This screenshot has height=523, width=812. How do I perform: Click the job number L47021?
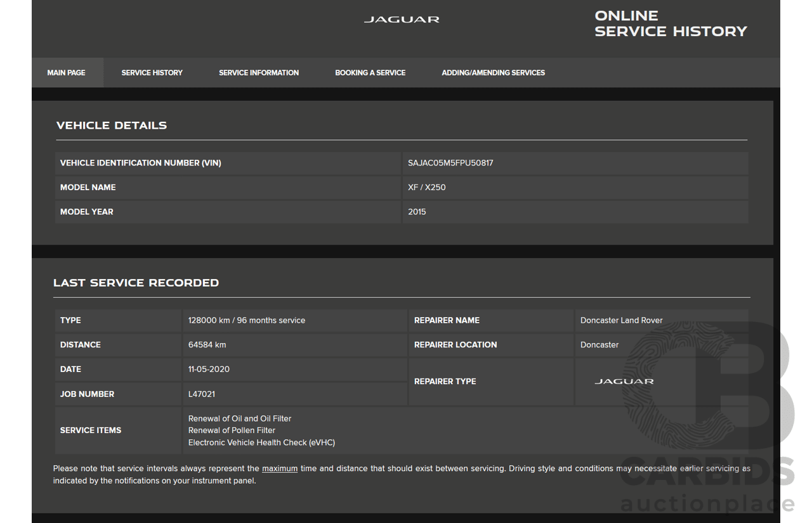point(202,394)
